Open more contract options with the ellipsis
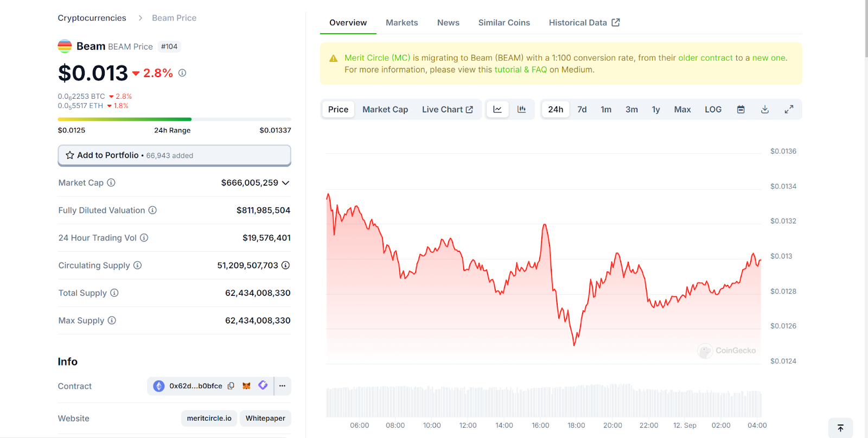 pos(283,386)
